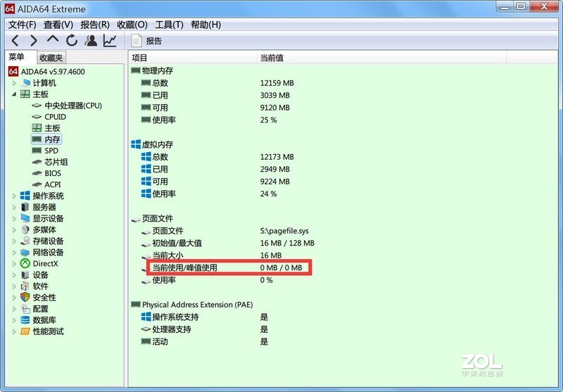
Task: Go up one level with Up arrow
Action: point(53,39)
